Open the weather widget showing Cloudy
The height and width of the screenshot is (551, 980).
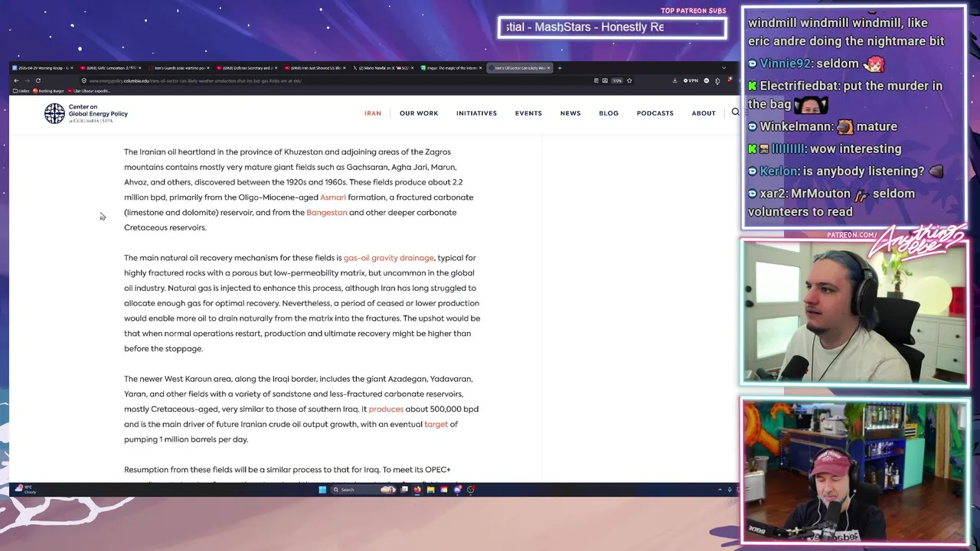tap(25, 489)
